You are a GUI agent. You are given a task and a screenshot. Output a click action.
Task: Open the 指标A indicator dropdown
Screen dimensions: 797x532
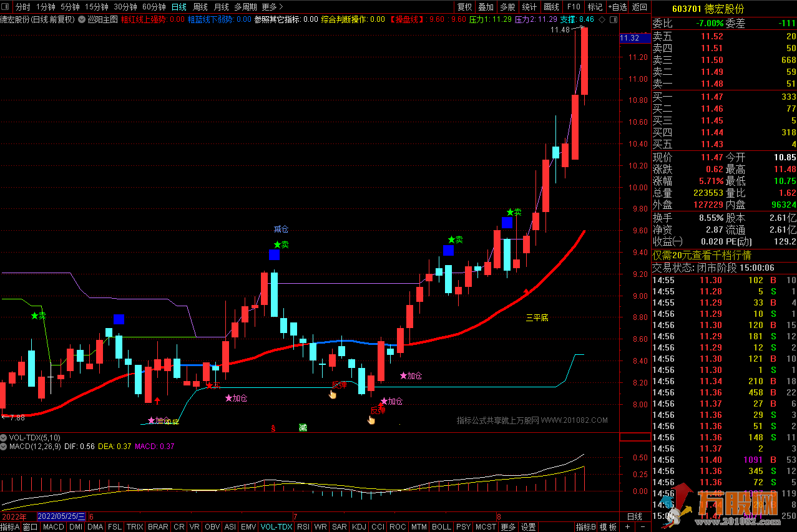click(11, 527)
